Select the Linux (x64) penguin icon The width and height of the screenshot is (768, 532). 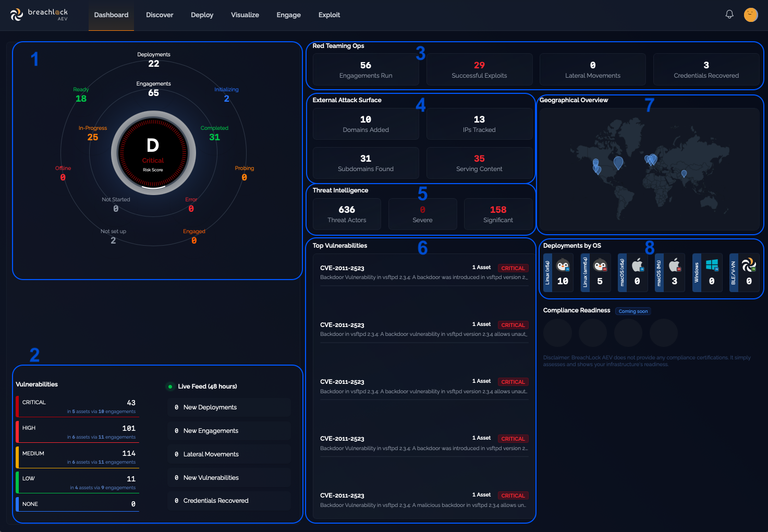[x=563, y=265]
